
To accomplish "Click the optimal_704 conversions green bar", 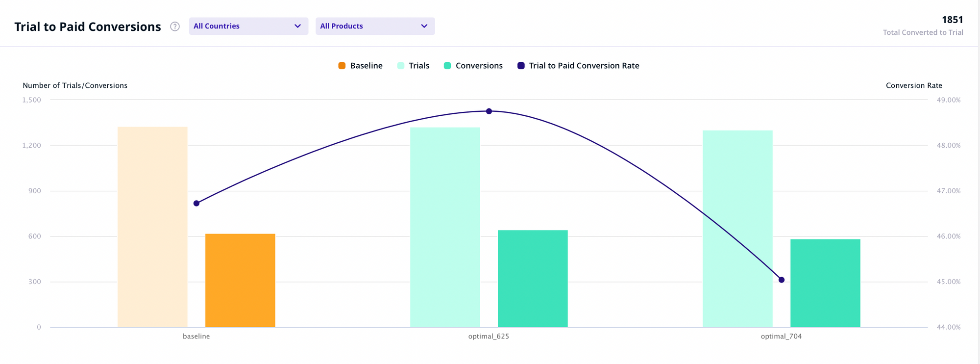I will click(x=825, y=283).
